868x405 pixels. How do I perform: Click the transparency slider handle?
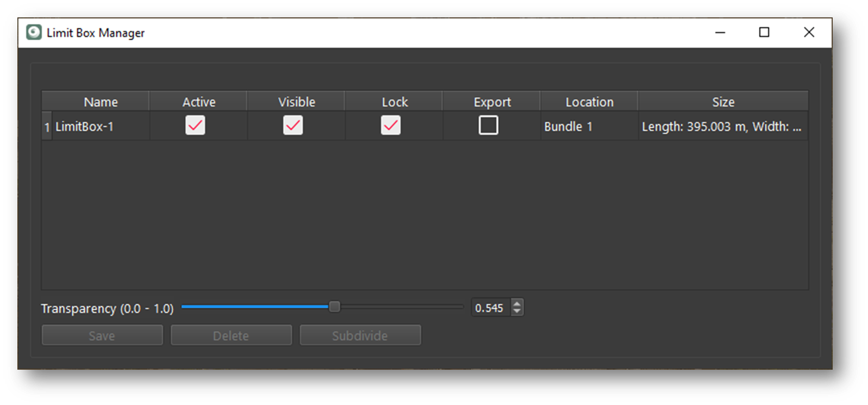point(334,307)
